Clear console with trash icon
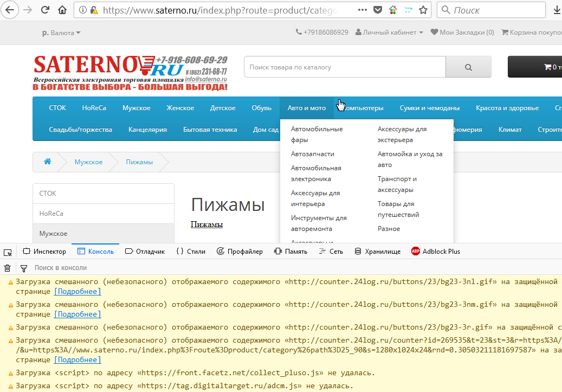 pos(7,268)
